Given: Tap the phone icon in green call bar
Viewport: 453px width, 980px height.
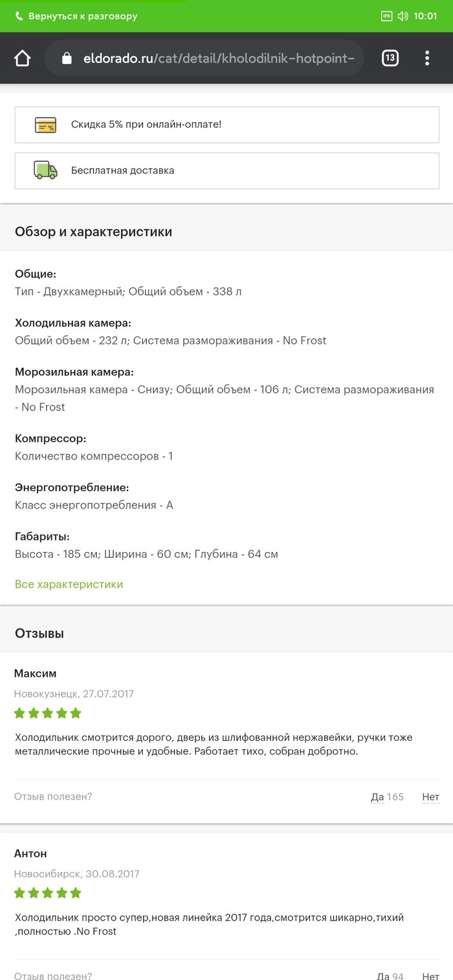Looking at the screenshot, I should click(19, 16).
